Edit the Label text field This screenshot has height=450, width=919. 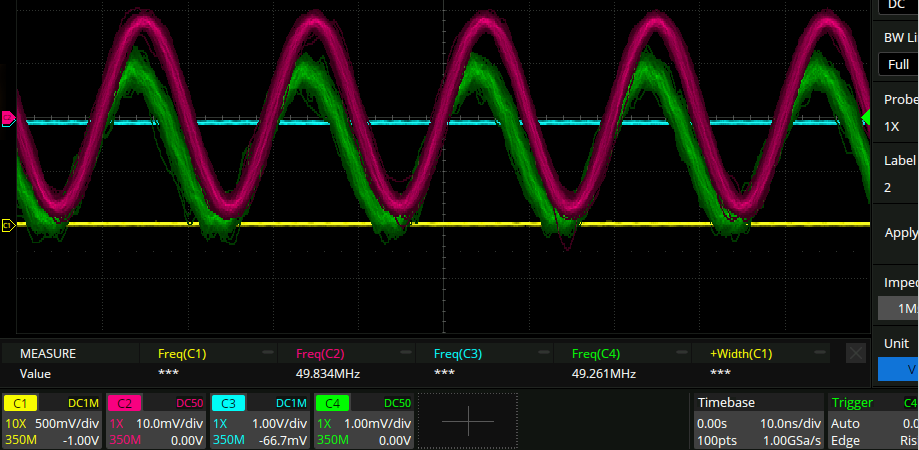pos(897,187)
